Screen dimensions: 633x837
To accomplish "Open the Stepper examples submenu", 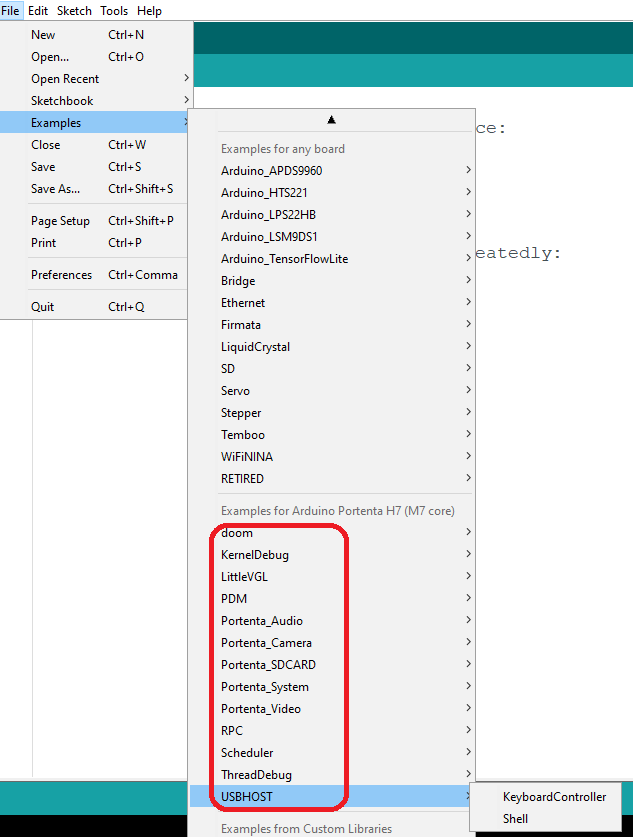I will point(332,412).
